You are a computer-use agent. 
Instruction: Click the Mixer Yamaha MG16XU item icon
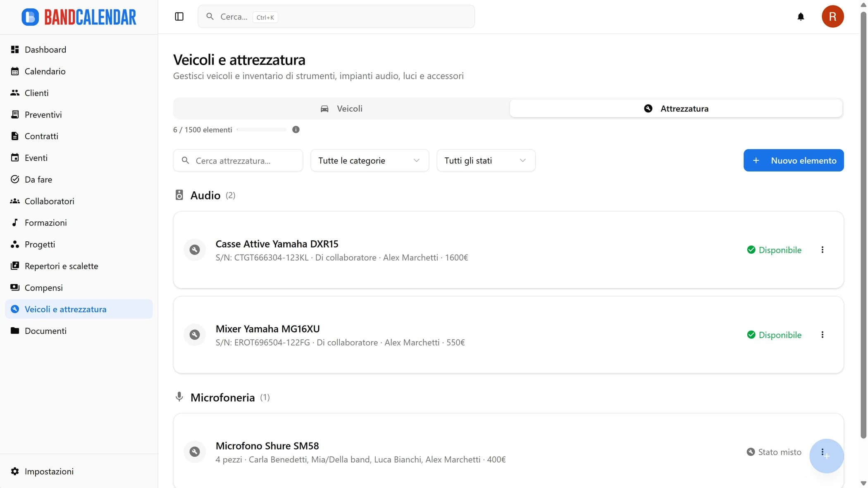[195, 335]
